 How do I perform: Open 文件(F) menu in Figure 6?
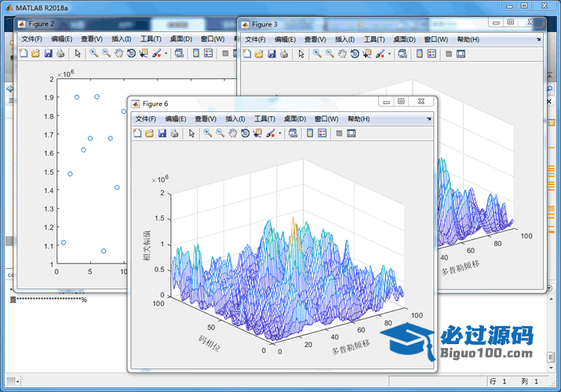click(146, 118)
